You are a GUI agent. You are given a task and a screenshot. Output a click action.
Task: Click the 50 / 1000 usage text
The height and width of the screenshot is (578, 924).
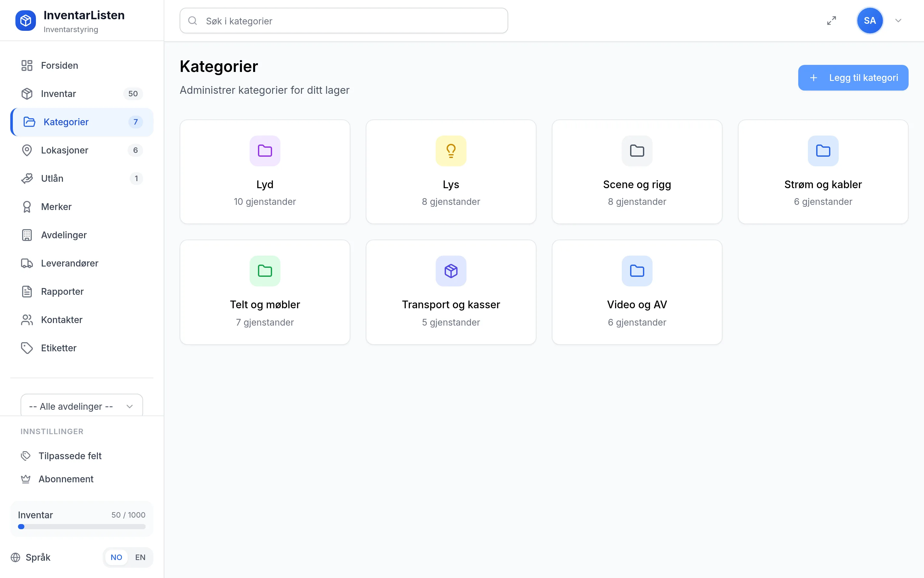click(x=128, y=515)
